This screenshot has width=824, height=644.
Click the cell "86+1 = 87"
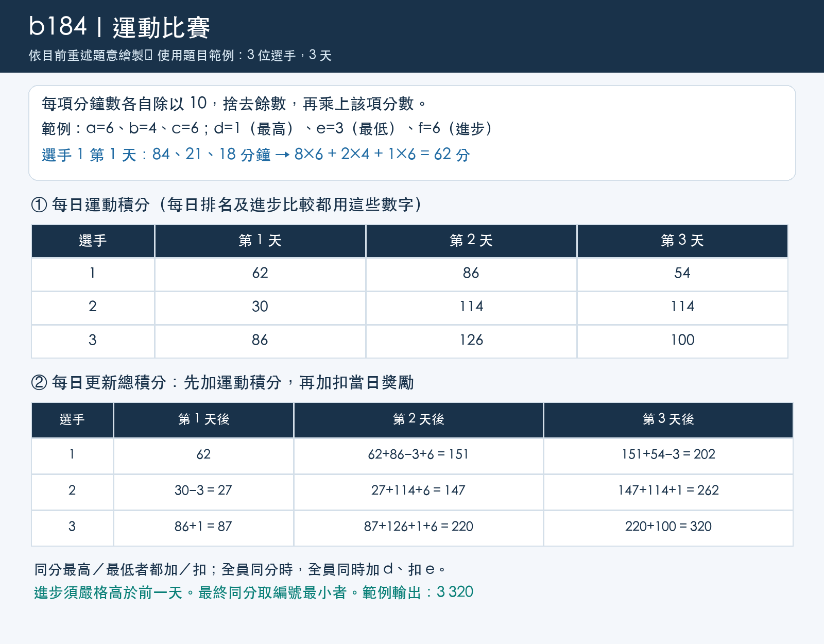[203, 528]
